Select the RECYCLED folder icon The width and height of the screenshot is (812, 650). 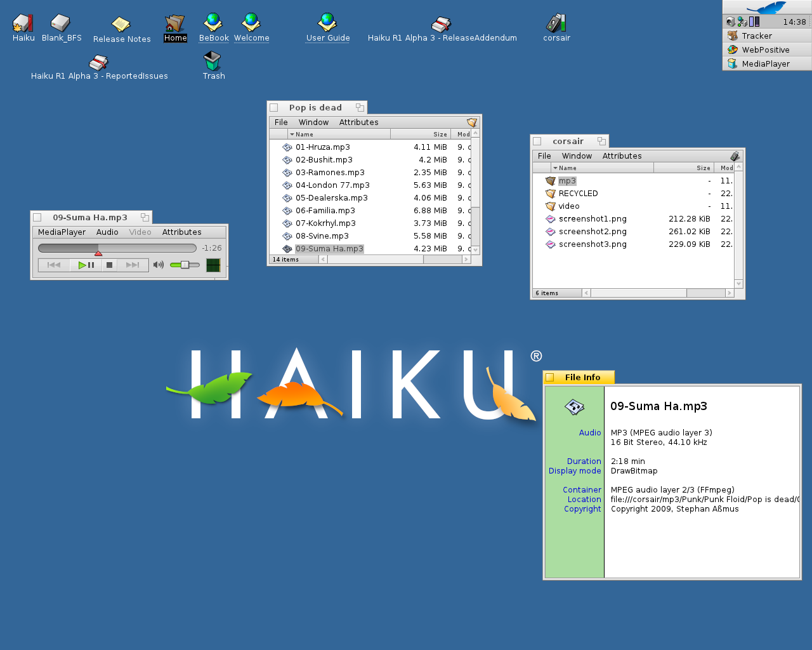pos(550,194)
